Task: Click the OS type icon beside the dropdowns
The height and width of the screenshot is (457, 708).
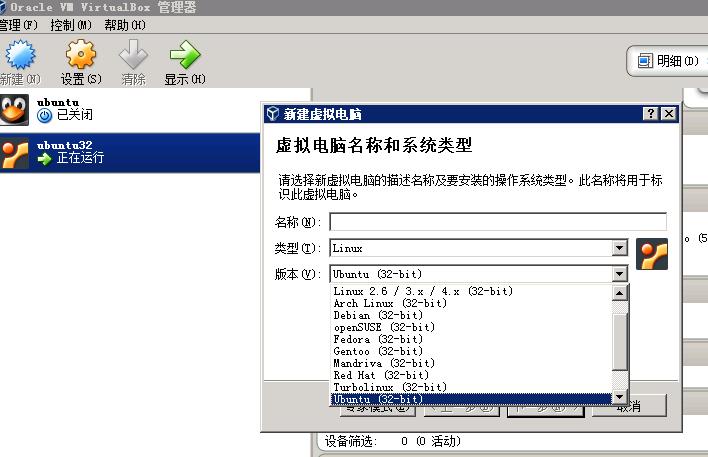Action: 652,256
